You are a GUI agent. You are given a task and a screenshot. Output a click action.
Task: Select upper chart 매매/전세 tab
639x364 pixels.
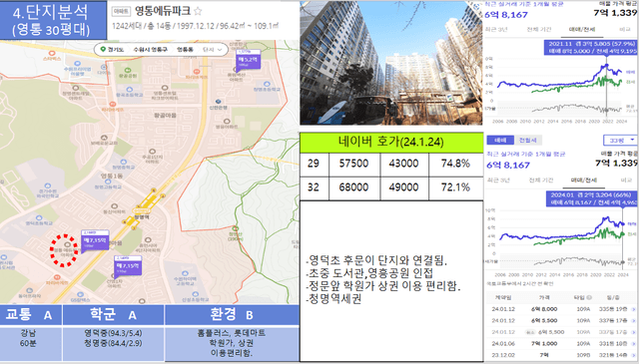tap(583, 29)
